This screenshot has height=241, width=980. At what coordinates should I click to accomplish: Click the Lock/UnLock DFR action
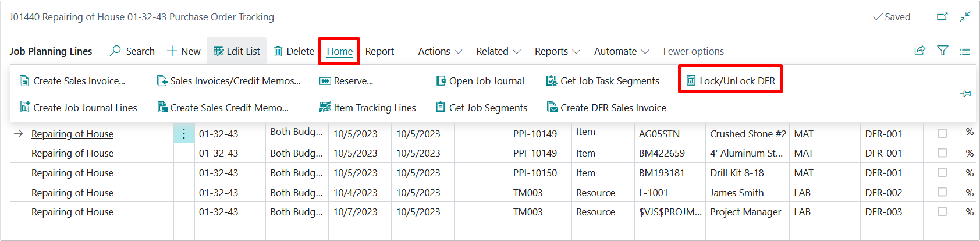pos(730,81)
